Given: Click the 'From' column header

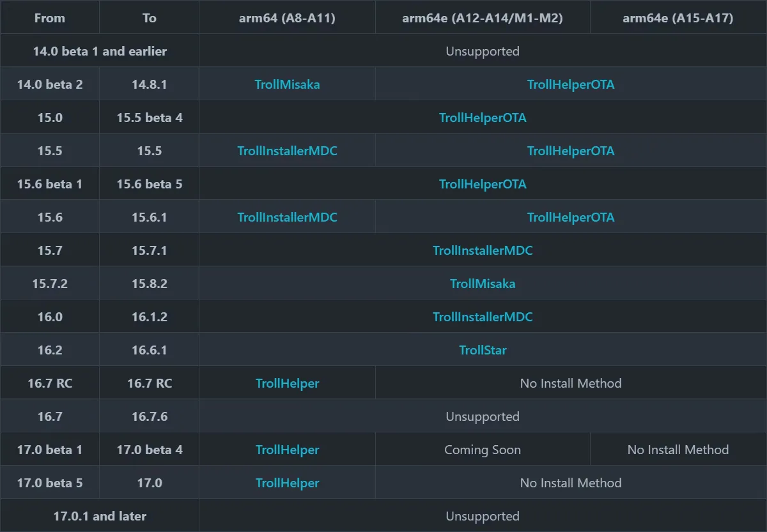Looking at the screenshot, I should click(x=50, y=18).
